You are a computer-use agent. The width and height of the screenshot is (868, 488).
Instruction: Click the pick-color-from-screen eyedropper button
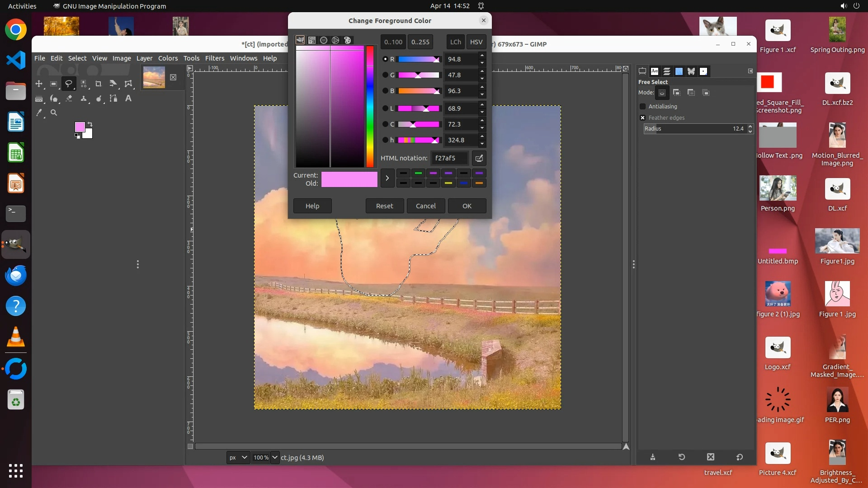coord(479,158)
